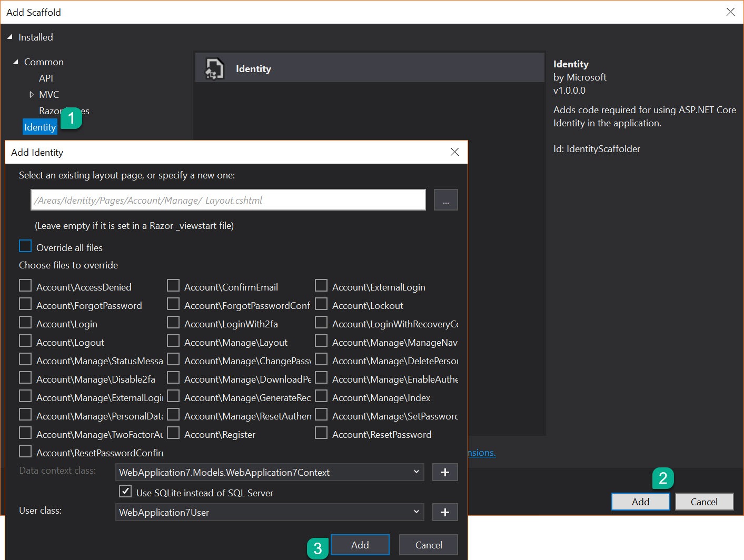Select Identity in the Common tree

click(40, 127)
